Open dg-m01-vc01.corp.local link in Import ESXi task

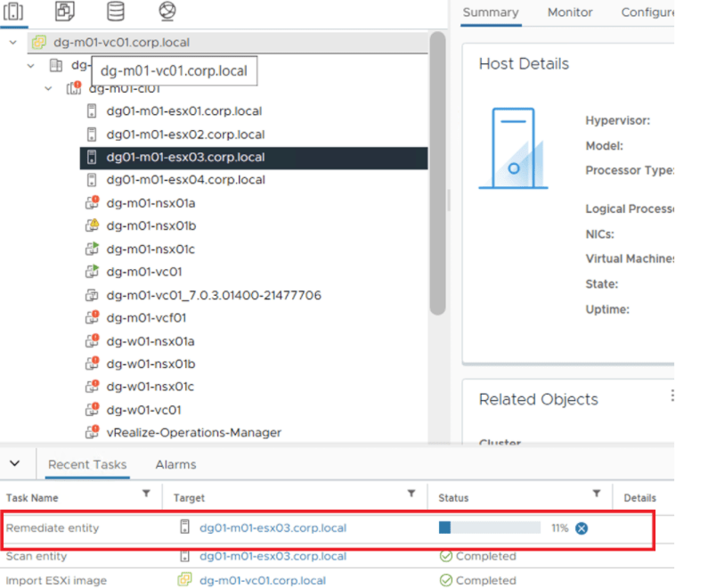tap(263, 580)
